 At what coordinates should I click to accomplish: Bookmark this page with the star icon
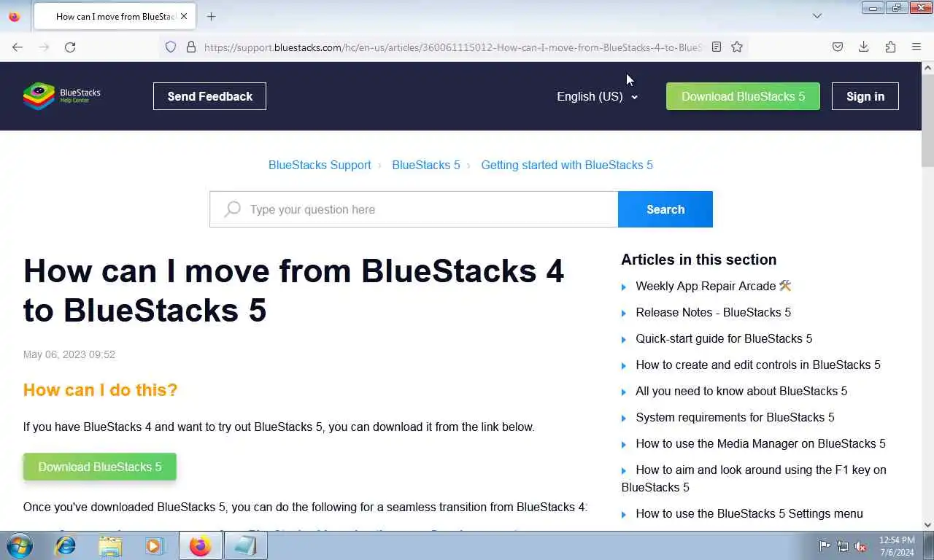[x=737, y=47]
